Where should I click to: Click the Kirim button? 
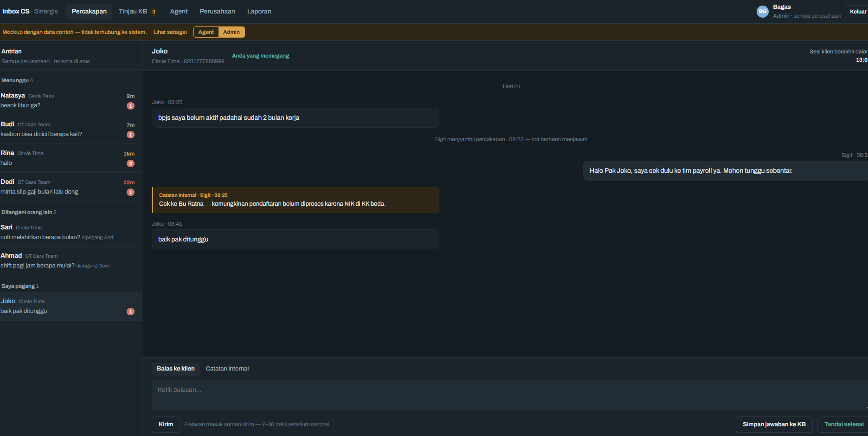point(166,424)
